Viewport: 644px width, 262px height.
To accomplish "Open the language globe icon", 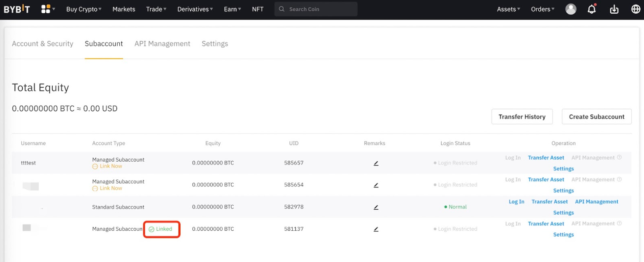I will (x=635, y=9).
